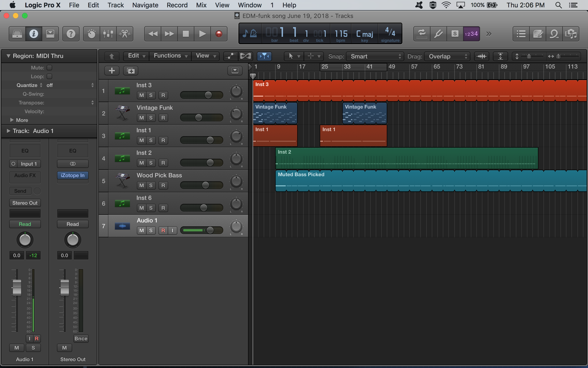This screenshot has width=588, height=368.
Task: Click the Audio 1 channel strip fader
Action: pos(17,287)
